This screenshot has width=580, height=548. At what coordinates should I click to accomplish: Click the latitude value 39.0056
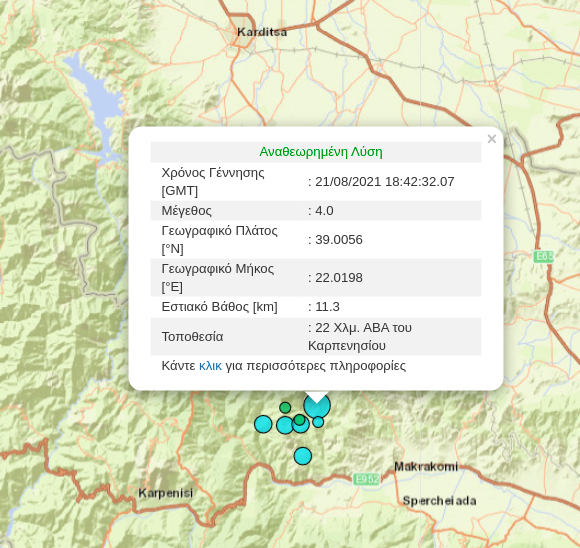coord(339,240)
